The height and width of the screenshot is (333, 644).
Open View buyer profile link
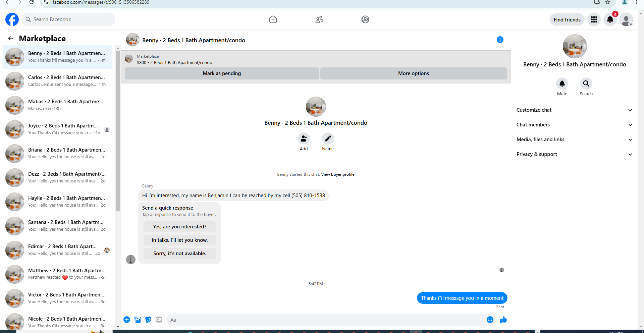click(337, 174)
